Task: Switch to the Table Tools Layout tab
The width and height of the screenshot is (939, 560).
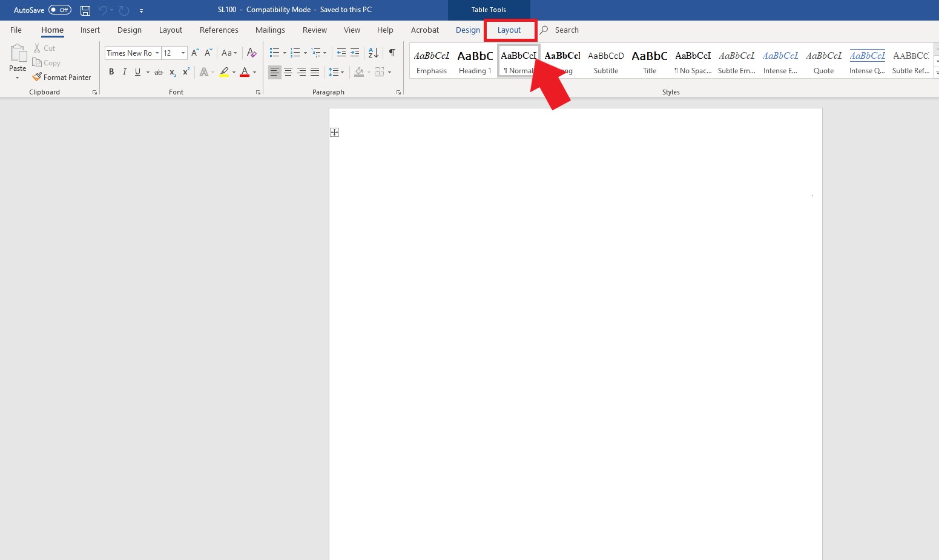Action: tap(510, 30)
